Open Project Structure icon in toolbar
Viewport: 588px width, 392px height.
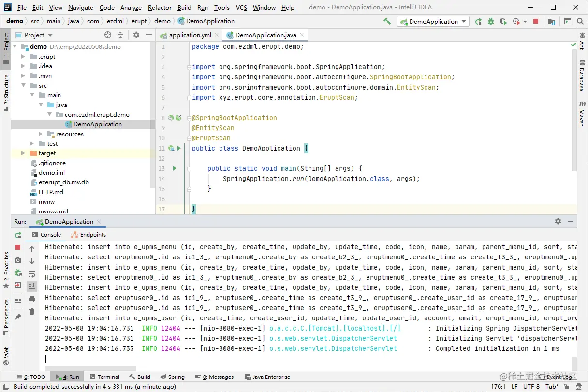552,21
